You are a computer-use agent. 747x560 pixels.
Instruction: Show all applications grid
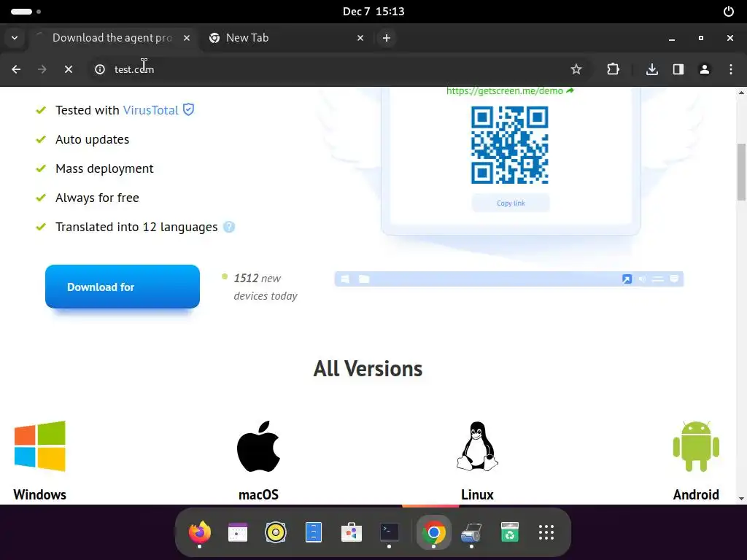(546, 532)
